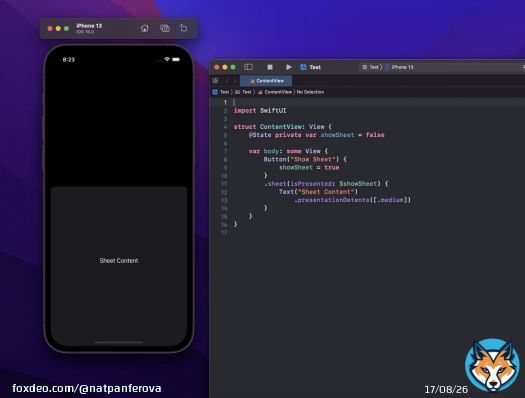The width and height of the screenshot is (525, 398).
Task: Toggle the Xcode navigator sidebar icon
Action: (x=248, y=67)
